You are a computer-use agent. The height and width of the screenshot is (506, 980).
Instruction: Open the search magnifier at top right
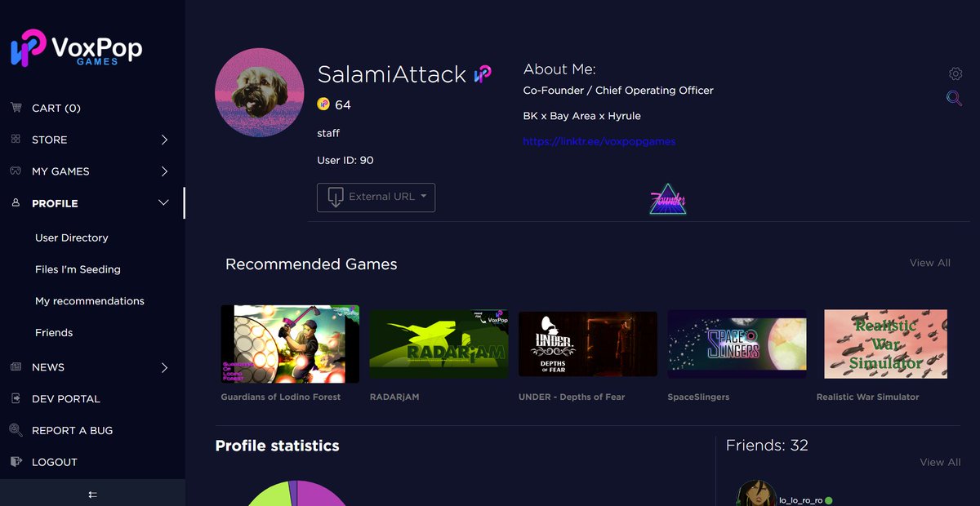pyautogui.click(x=954, y=98)
